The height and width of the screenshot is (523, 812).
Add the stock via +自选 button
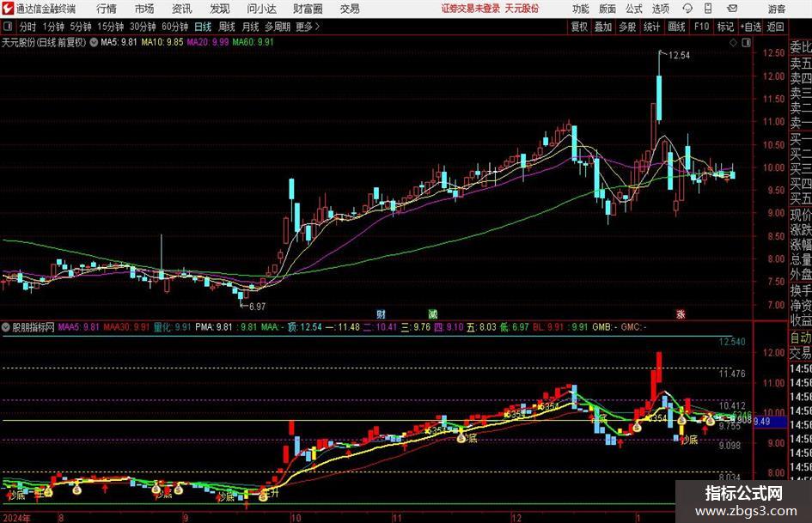(x=751, y=27)
